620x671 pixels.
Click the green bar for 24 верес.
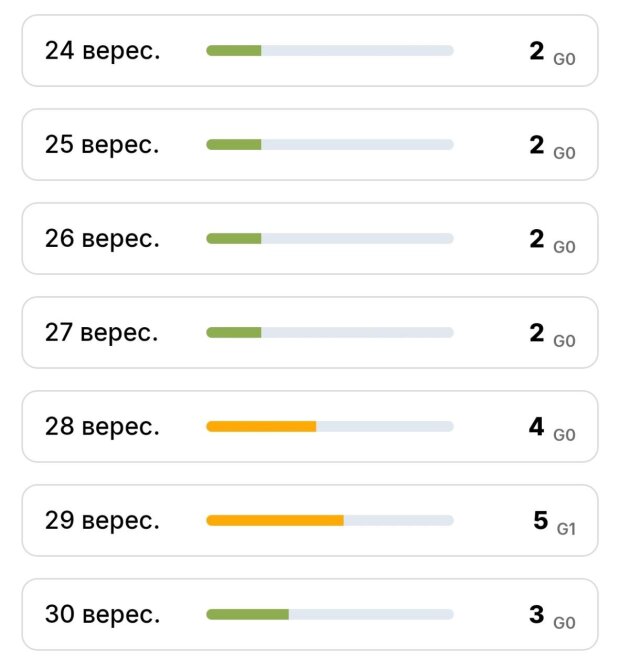point(234,50)
